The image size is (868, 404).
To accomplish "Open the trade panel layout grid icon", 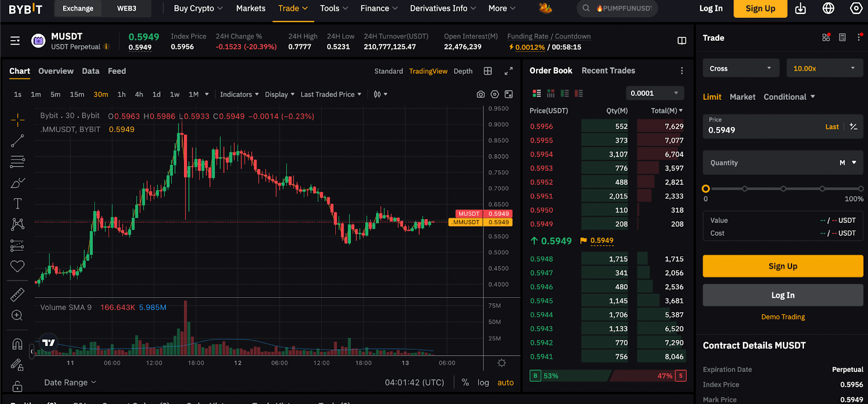I will [826, 37].
